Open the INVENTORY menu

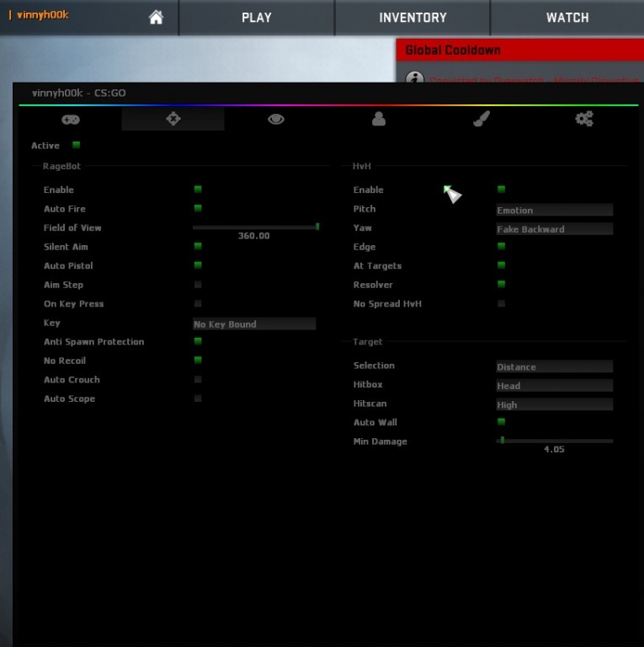click(412, 18)
